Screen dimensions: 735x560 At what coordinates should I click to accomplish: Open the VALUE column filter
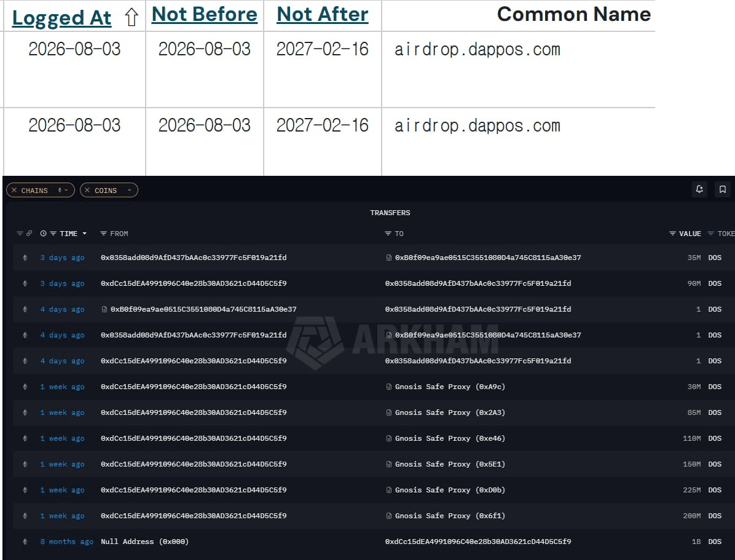tap(672, 233)
